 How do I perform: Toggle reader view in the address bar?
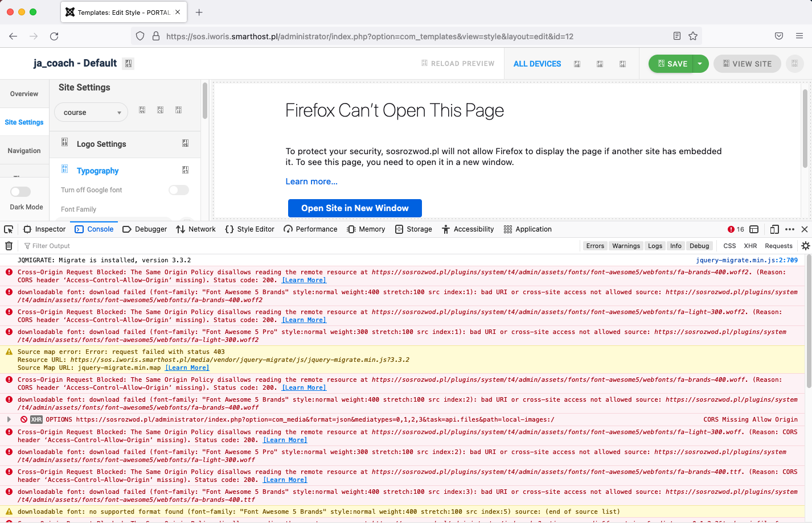click(x=677, y=36)
